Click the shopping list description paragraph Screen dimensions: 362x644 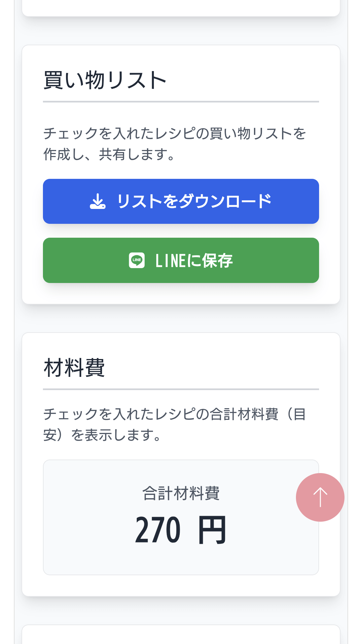click(175, 144)
